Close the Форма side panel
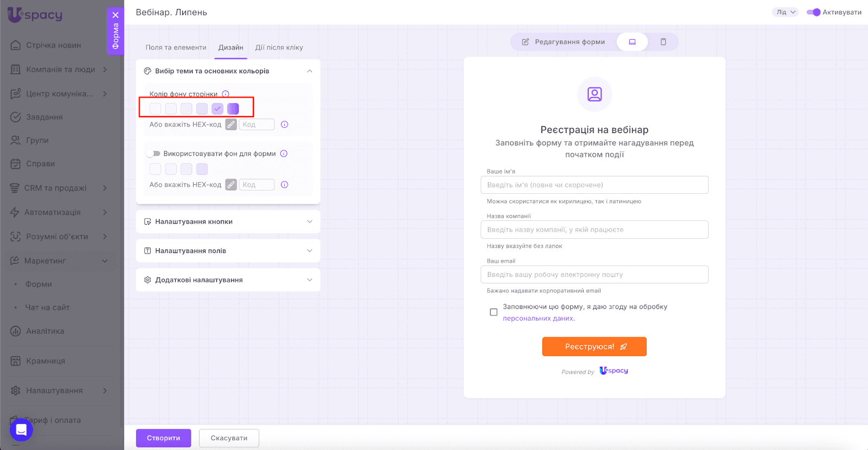 116,15
